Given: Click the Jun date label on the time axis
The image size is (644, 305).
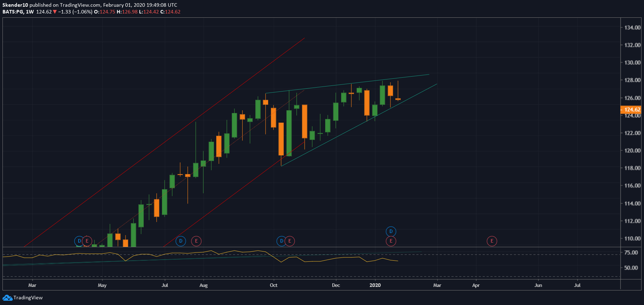Looking at the screenshot, I should 538,285.
